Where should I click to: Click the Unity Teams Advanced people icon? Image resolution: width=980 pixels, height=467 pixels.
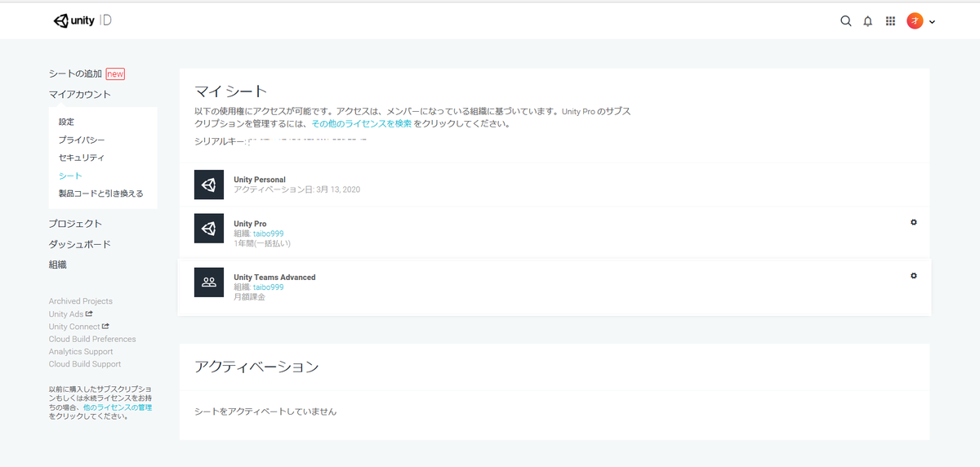pos(209,282)
